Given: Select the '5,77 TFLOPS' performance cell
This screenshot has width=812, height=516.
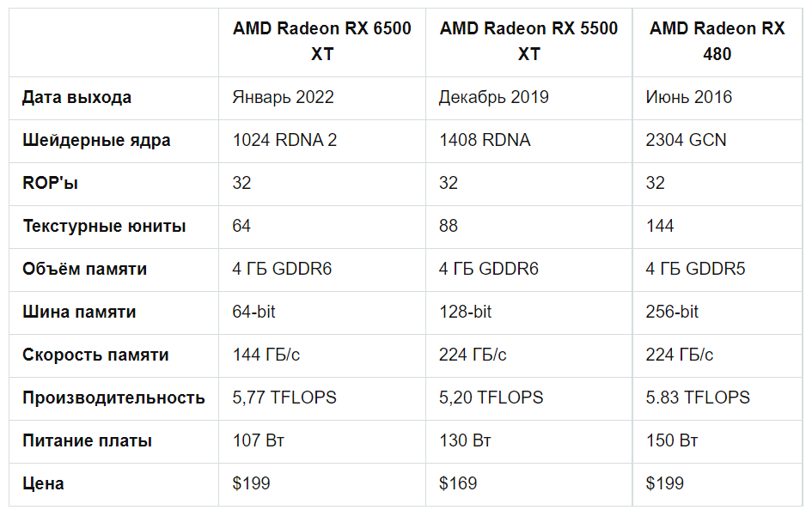Looking at the screenshot, I should point(284,398).
